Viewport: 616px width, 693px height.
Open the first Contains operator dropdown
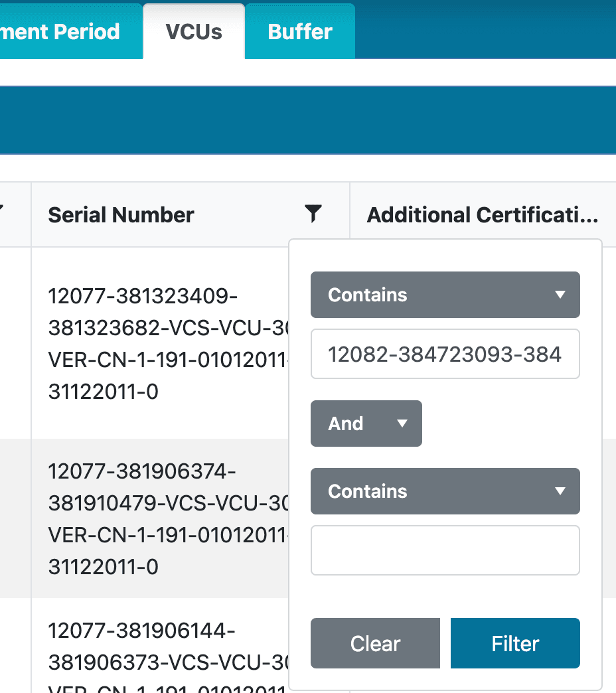[x=445, y=295]
